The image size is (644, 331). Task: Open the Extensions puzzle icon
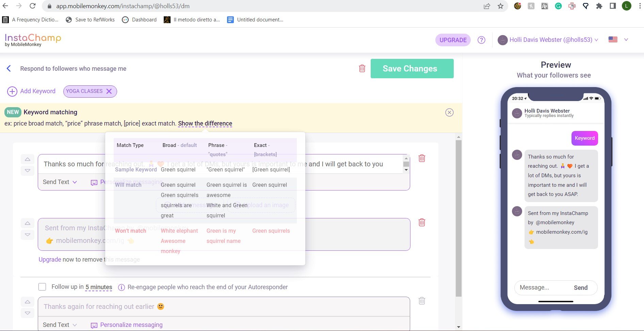pos(599,6)
